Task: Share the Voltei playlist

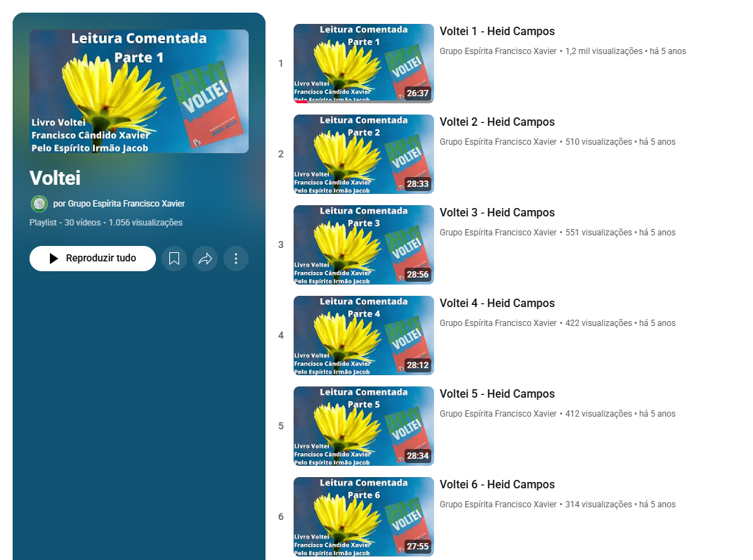Action: click(205, 259)
